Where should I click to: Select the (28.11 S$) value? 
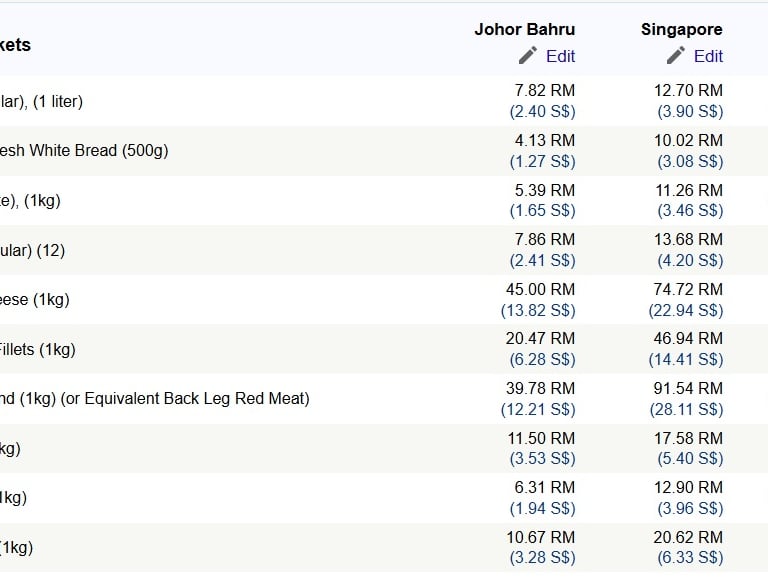(686, 409)
